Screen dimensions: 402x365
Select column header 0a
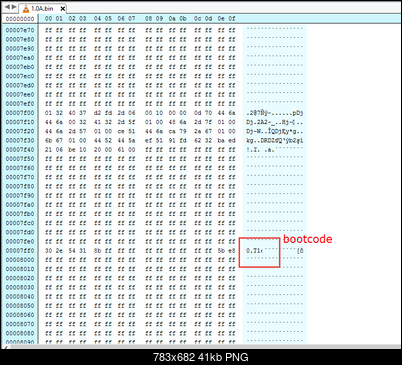[x=172, y=19]
